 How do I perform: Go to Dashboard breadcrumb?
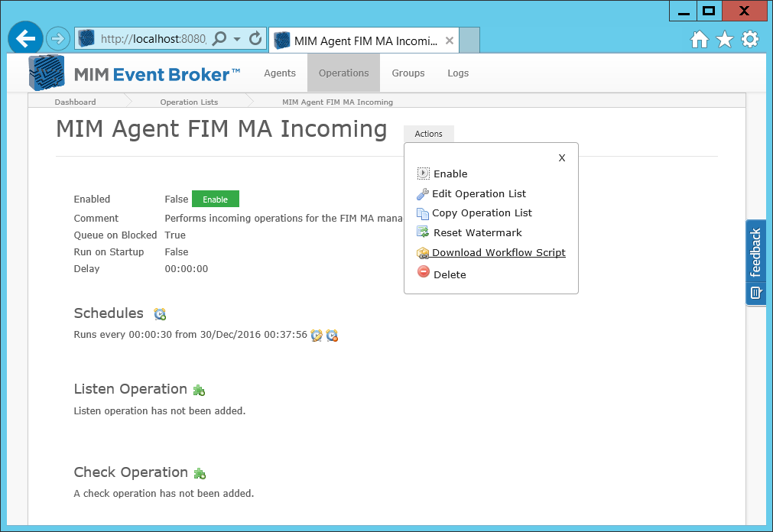coord(75,102)
